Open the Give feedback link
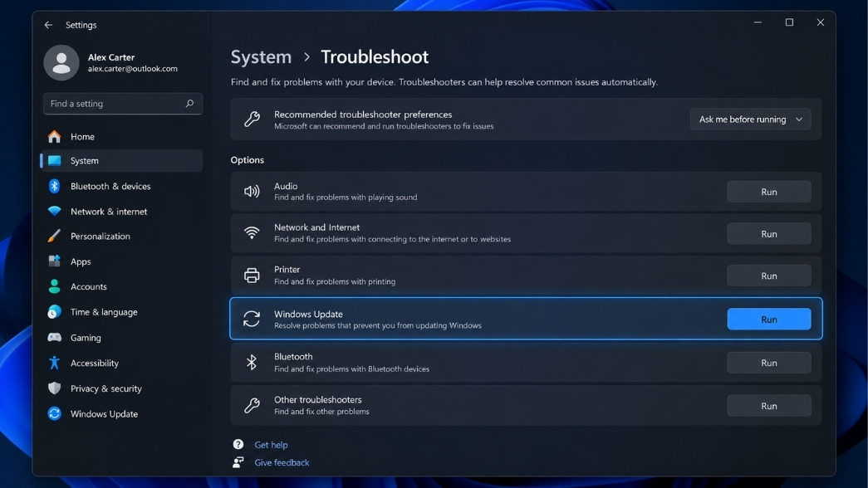 tap(282, 462)
